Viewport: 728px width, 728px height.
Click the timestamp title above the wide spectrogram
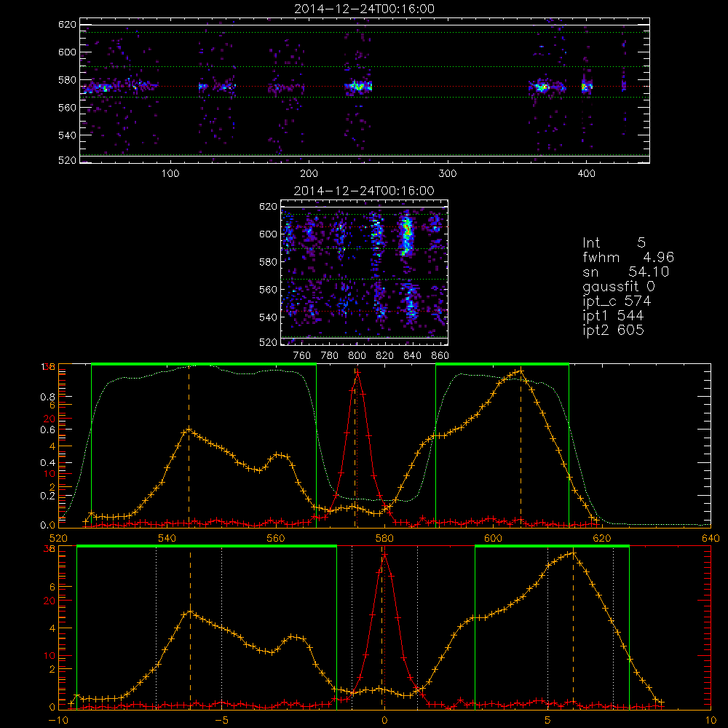pyautogui.click(x=365, y=9)
